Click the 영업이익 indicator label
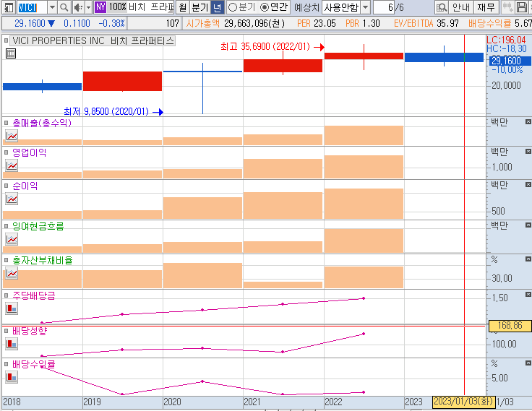The height and width of the screenshot is (411, 532). pos(29,152)
